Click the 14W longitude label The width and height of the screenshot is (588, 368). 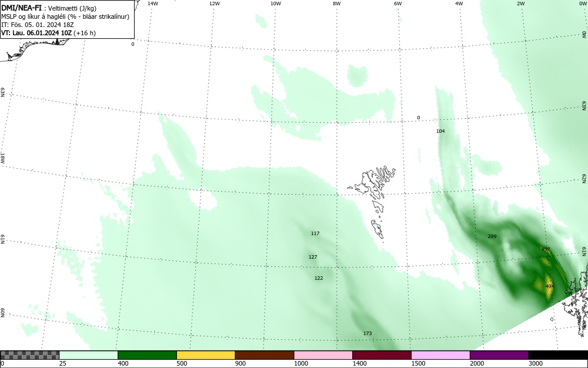pyautogui.click(x=153, y=4)
